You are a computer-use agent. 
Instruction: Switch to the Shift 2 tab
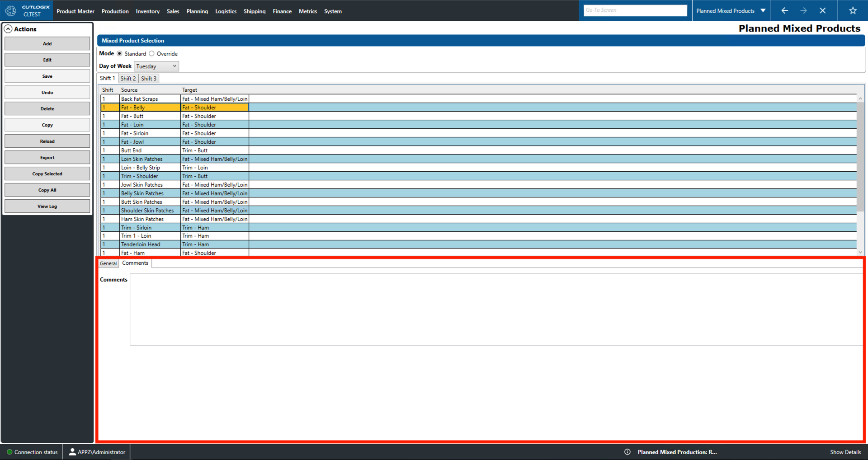tap(128, 78)
